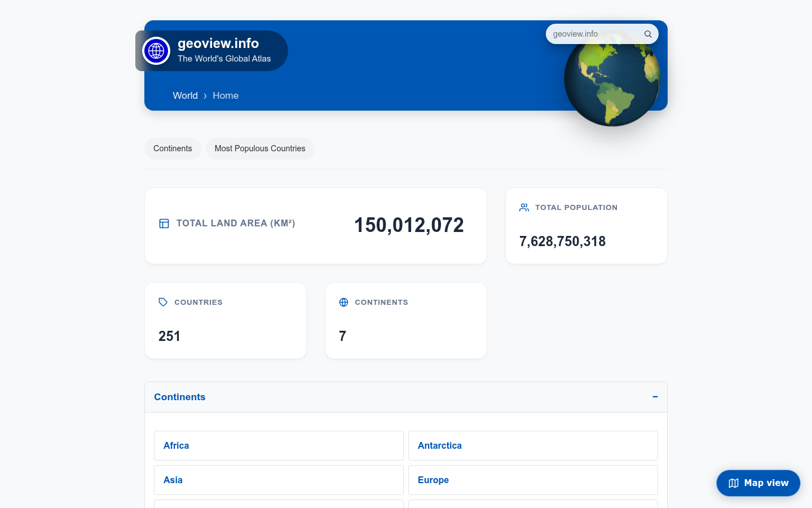This screenshot has height=508, width=812.
Task: Click the search magnifier icon
Action: pyautogui.click(x=648, y=34)
